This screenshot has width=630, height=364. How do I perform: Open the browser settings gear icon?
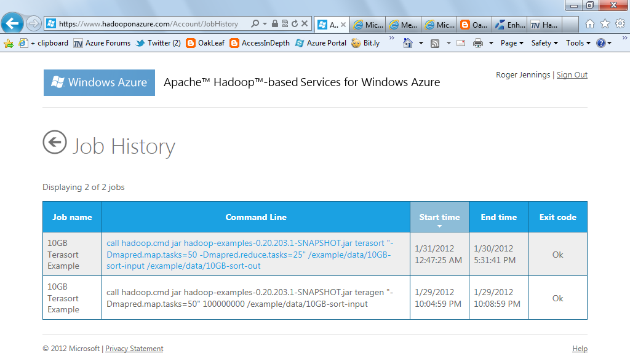pos(620,24)
